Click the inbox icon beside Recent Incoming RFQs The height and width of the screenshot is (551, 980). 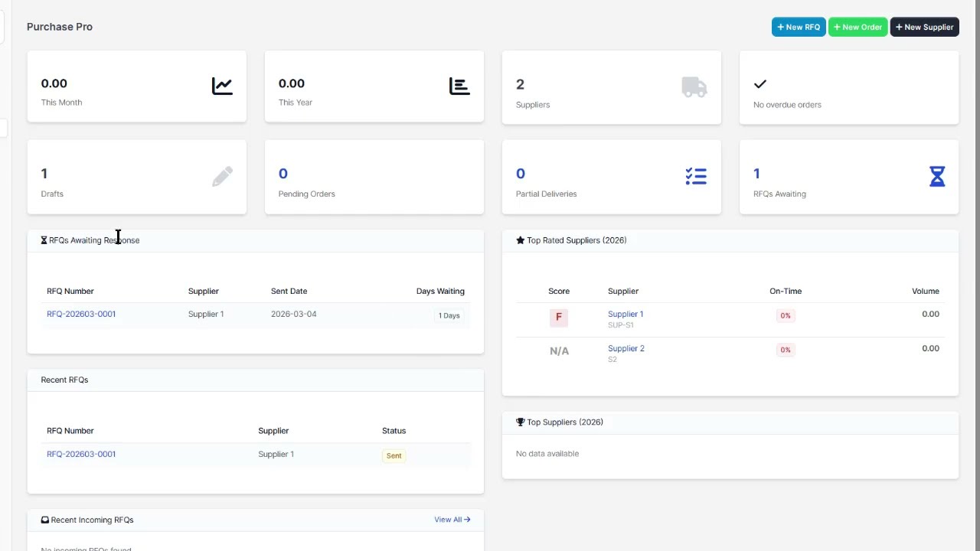[44, 520]
